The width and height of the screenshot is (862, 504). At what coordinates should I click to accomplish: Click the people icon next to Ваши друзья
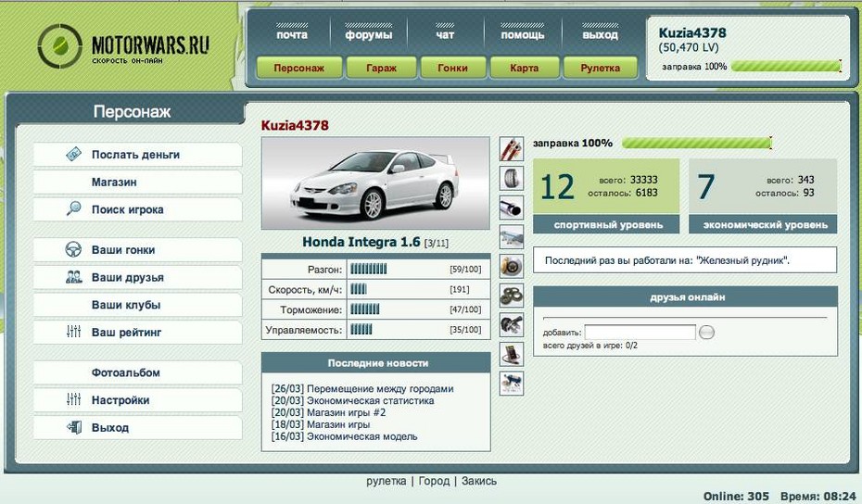click(x=73, y=277)
